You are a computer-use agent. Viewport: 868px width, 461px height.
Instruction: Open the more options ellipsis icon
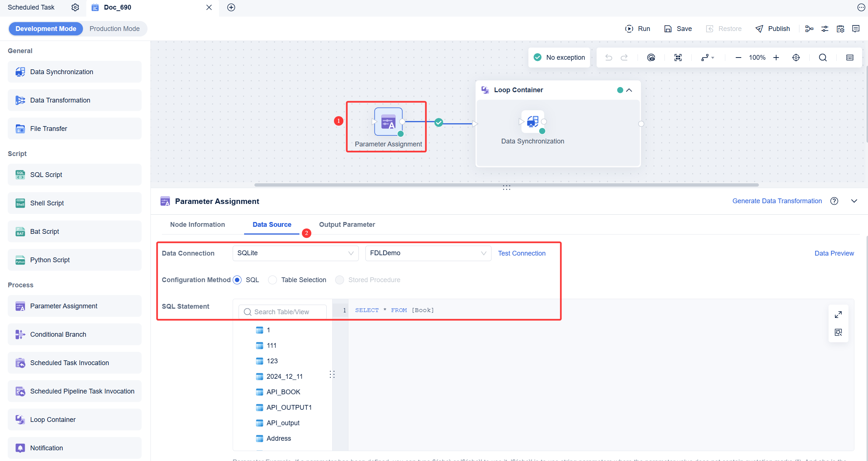coord(861,7)
